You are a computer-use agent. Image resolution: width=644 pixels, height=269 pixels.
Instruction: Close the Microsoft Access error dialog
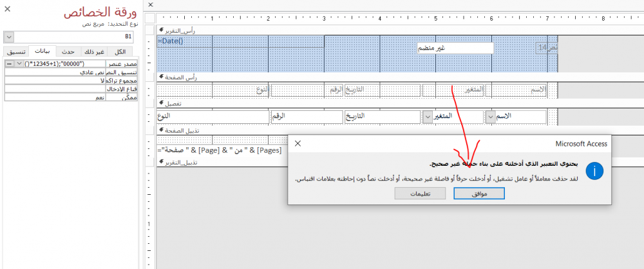[x=298, y=143]
